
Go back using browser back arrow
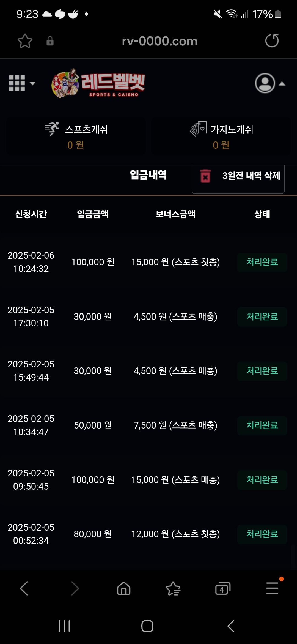pos(24,588)
